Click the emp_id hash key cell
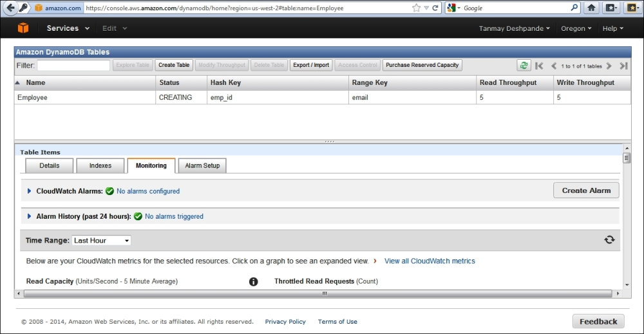 [278, 97]
